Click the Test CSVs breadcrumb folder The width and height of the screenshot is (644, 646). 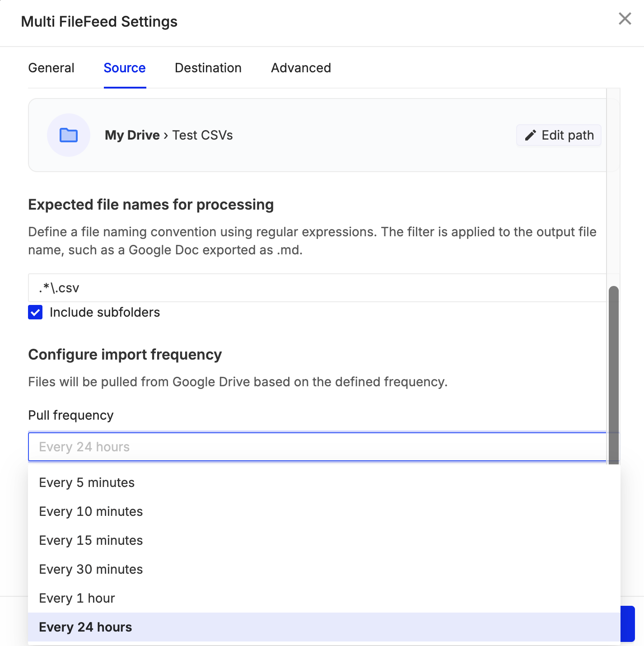tap(202, 135)
